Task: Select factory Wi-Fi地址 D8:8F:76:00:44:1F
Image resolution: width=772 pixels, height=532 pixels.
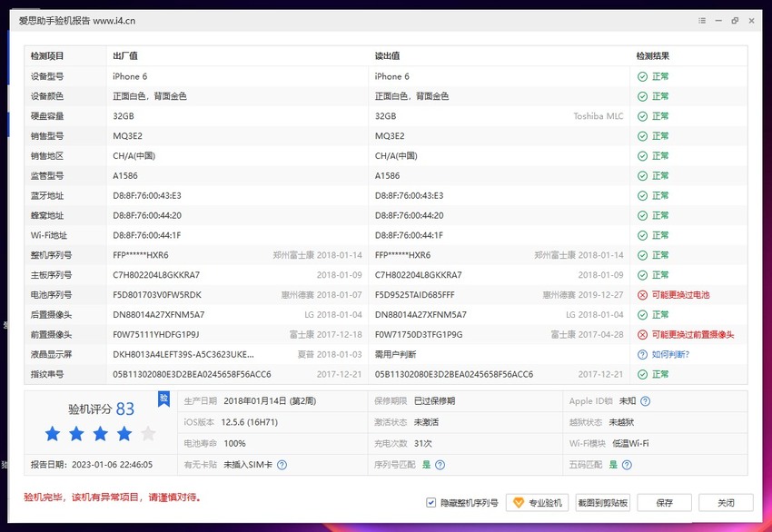Action: coord(147,235)
